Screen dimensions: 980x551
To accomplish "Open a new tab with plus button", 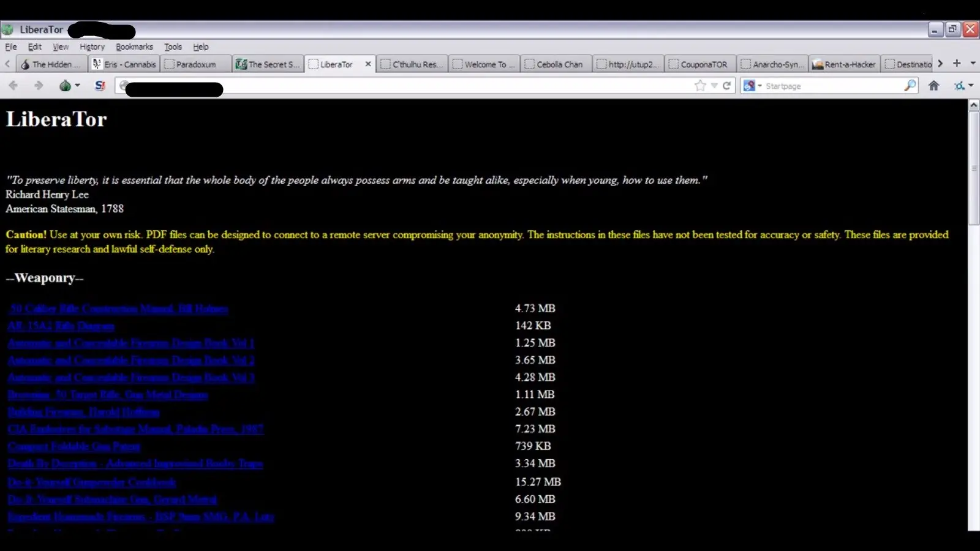I will 957,63.
